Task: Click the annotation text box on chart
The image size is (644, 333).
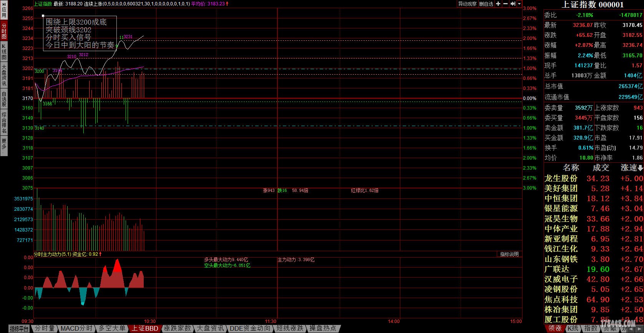Action: [80, 33]
